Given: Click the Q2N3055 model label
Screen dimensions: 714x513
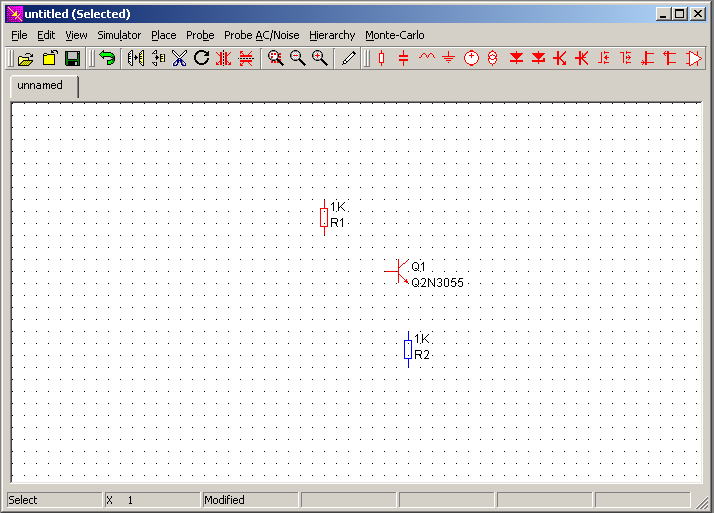Looking at the screenshot, I should pyautogui.click(x=437, y=283).
